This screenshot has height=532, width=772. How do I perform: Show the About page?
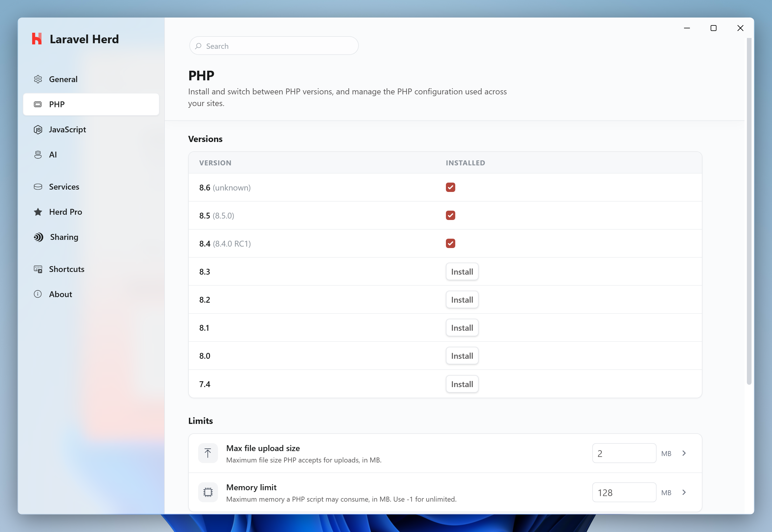tap(91, 294)
